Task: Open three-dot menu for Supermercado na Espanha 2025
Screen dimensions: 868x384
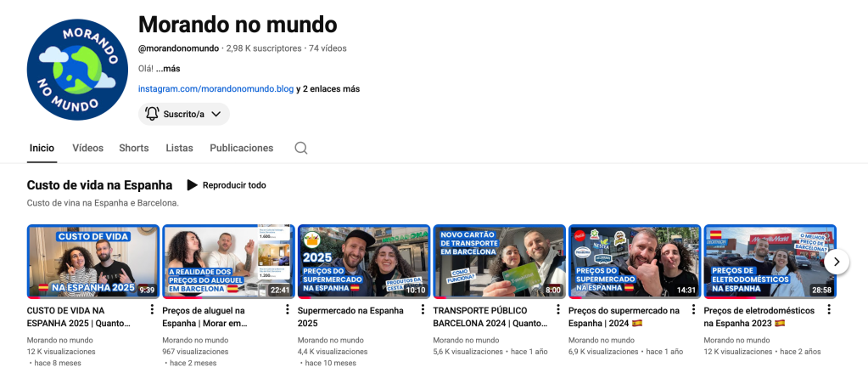Action: click(x=423, y=311)
